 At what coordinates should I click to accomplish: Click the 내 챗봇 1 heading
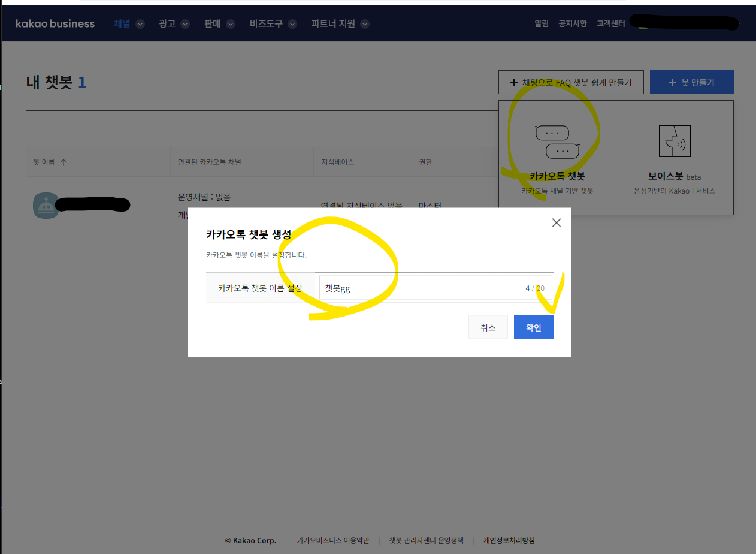point(56,82)
